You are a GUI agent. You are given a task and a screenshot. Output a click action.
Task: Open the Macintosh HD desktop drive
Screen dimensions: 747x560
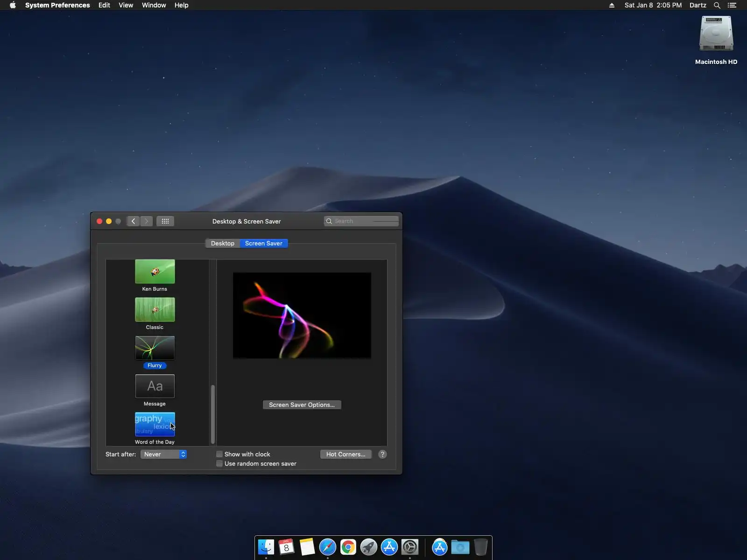(716, 40)
